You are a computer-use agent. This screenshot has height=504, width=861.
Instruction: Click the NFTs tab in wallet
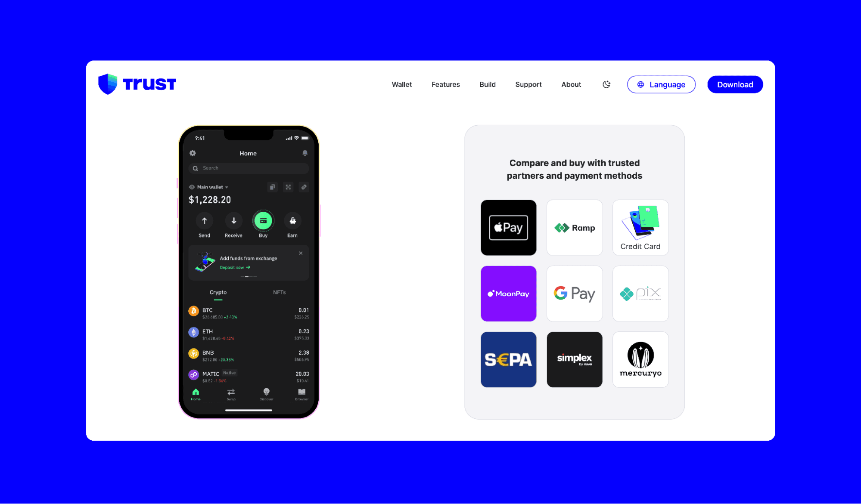pos(277,292)
